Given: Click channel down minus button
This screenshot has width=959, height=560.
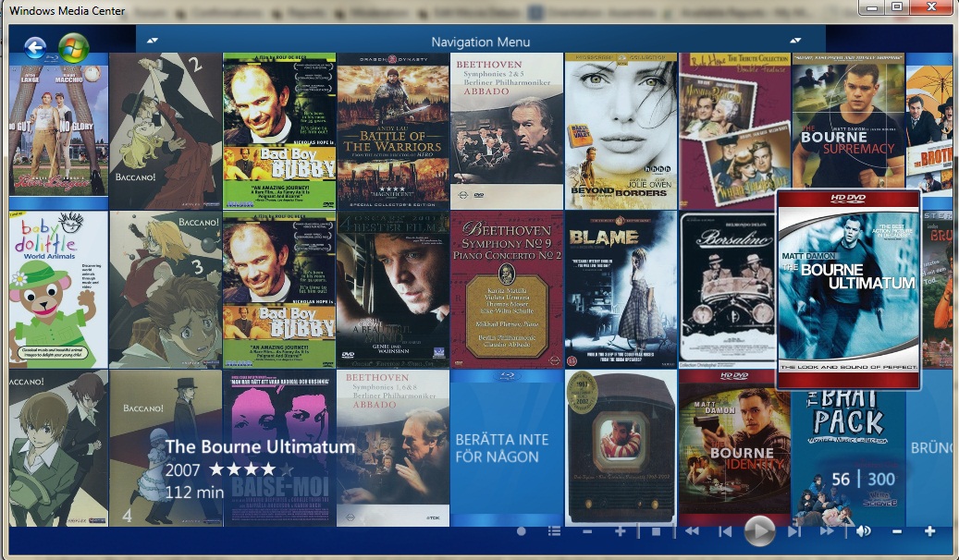Looking at the screenshot, I should point(587,531).
